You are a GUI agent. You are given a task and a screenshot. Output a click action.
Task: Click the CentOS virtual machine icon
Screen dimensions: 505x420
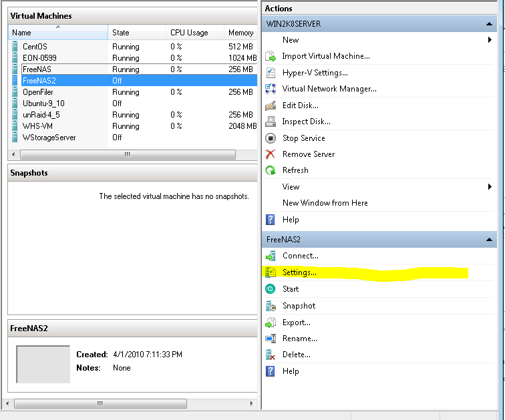click(x=15, y=46)
